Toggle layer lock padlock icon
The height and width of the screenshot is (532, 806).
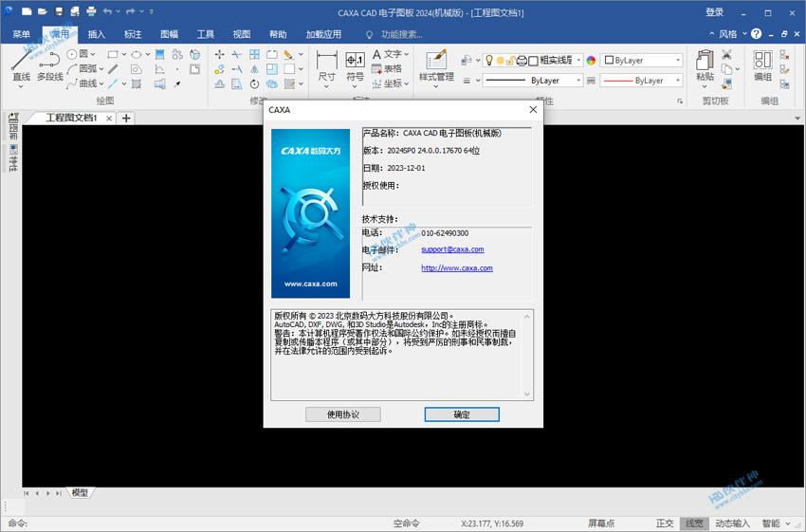[x=510, y=61]
